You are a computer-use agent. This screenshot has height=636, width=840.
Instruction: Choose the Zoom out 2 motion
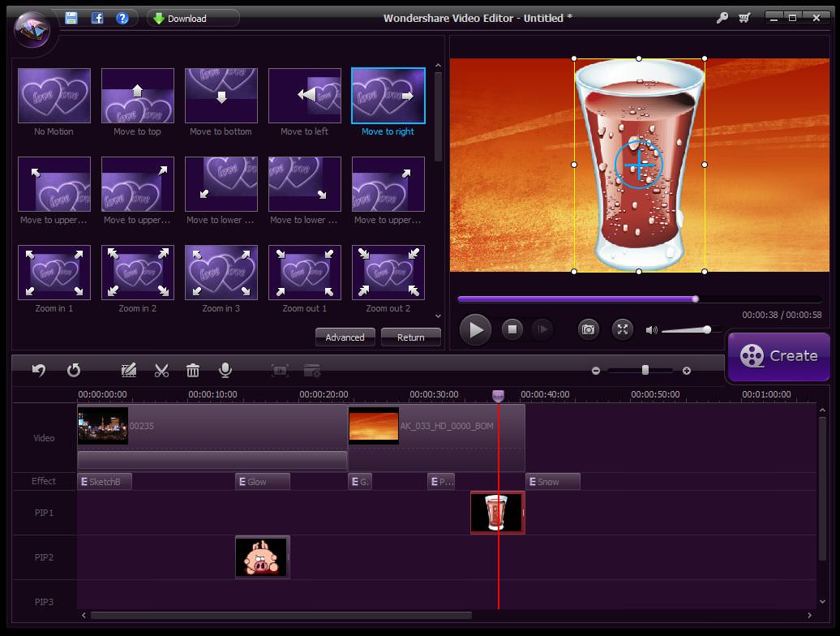pyautogui.click(x=388, y=273)
